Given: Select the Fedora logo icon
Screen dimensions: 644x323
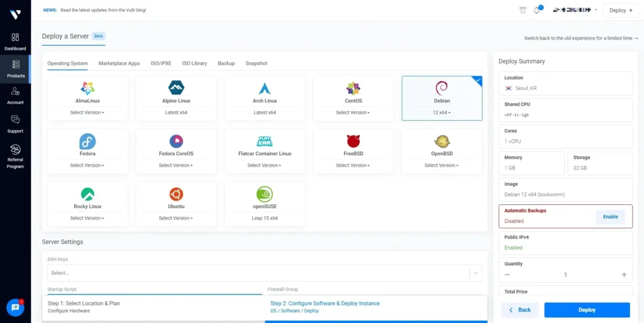Looking at the screenshot, I should pyautogui.click(x=87, y=141).
